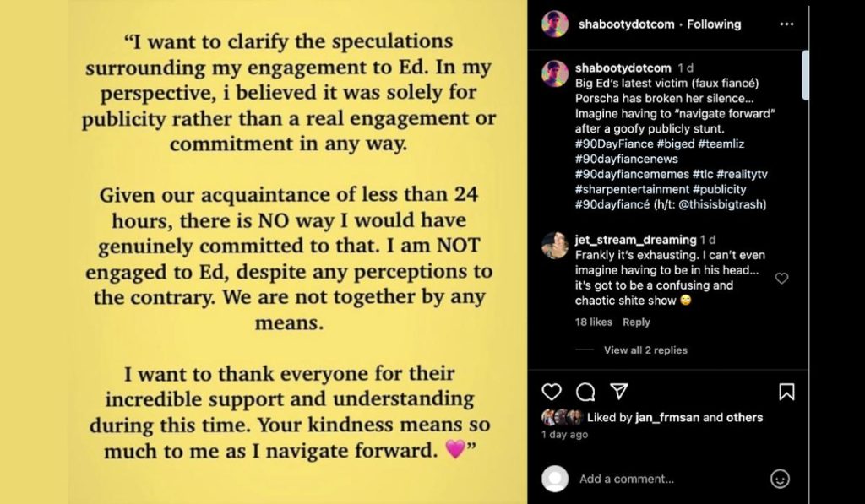Save post with the bookmark icon
This screenshot has height=504, width=865.
click(x=786, y=392)
